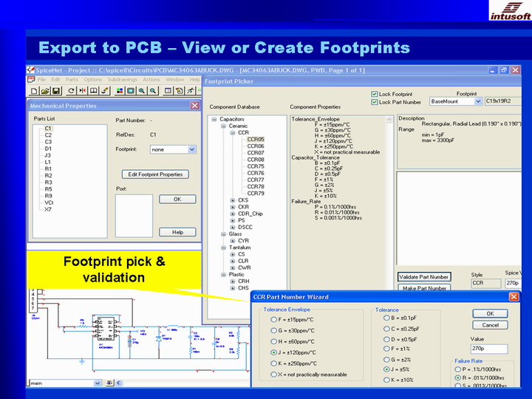Screen dimensions: 532x399
Task: Click the fit-to-screen toolbar icon
Action: pyautogui.click(x=131, y=91)
